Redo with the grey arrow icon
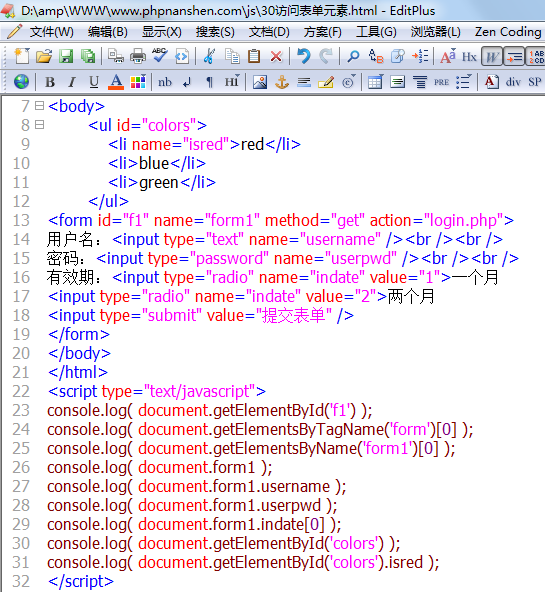545x592 pixels. pyautogui.click(x=326, y=57)
